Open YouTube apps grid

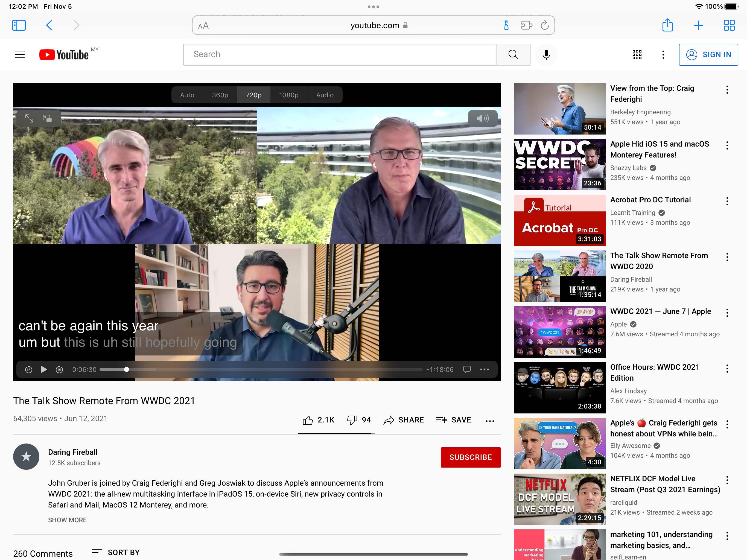pyautogui.click(x=637, y=55)
